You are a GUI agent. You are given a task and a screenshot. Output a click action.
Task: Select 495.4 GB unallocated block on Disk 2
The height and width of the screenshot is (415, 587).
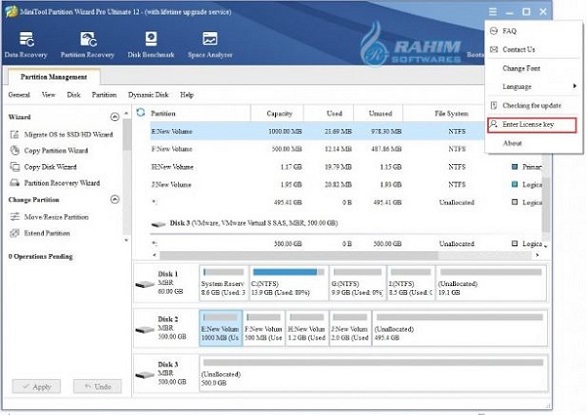460,328
